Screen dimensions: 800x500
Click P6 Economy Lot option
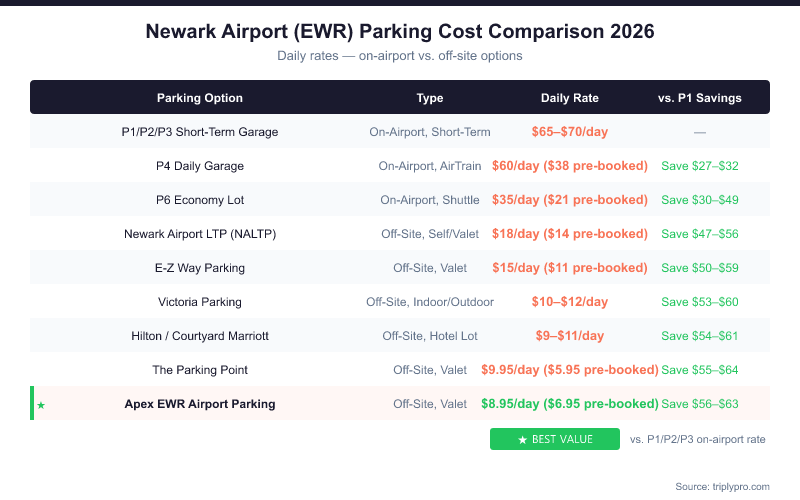200,200
